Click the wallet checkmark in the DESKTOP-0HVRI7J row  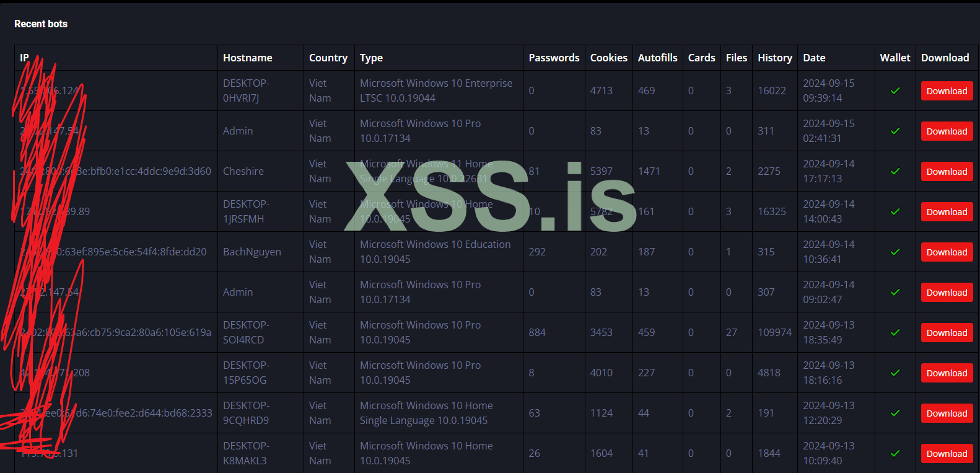895,91
